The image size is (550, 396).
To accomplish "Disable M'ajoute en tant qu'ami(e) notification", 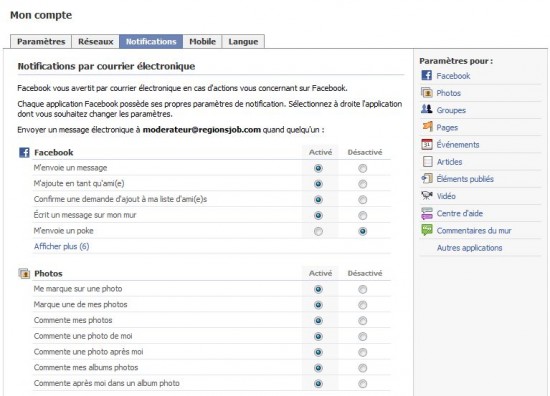I will 363,184.
